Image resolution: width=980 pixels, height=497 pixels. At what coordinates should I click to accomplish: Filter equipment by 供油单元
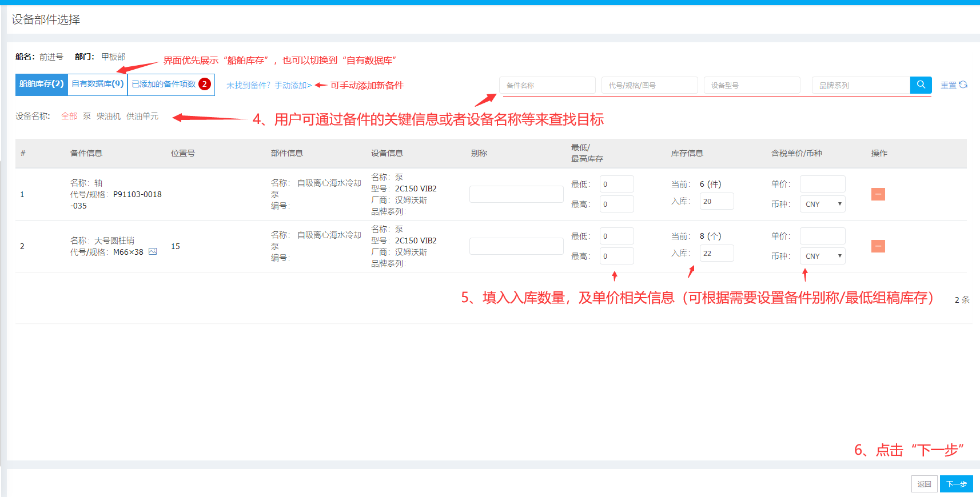pyautogui.click(x=142, y=116)
